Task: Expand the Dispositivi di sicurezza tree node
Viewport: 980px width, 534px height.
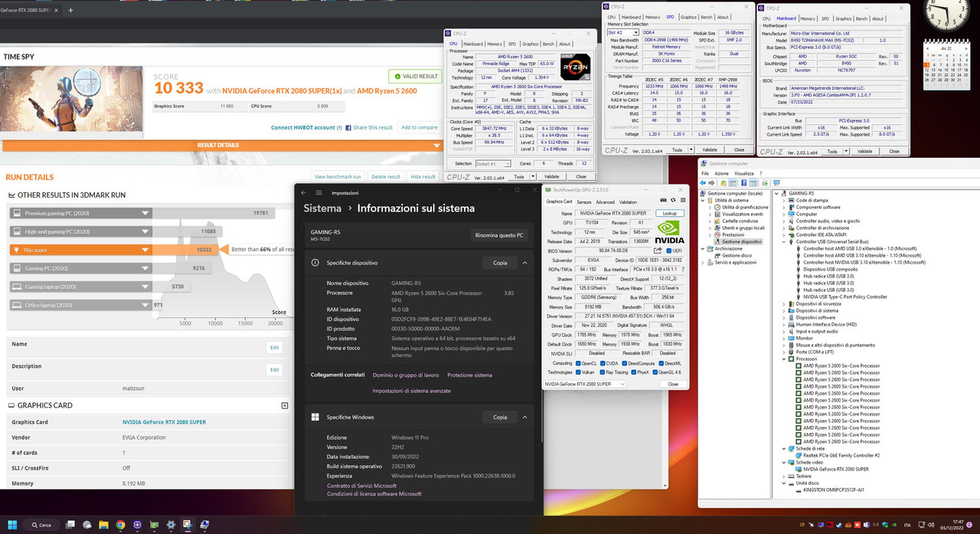Action: tap(784, 303)
